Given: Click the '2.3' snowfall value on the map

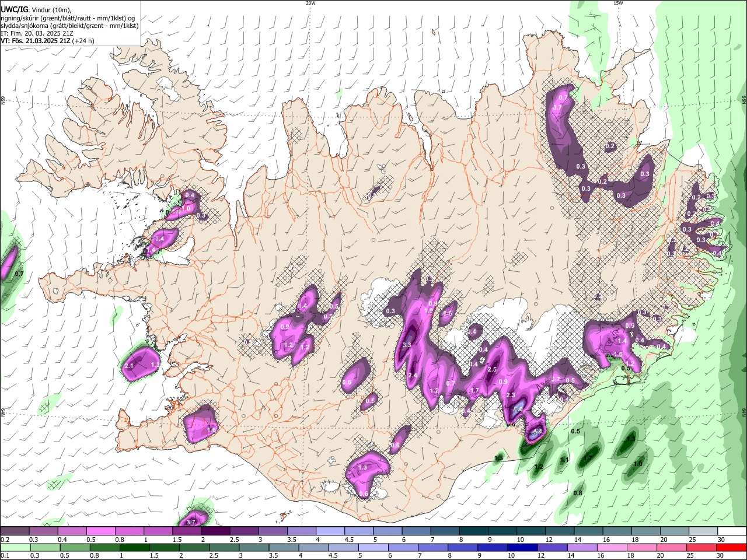Looking at the screenshot, I should tap(511, 395).
